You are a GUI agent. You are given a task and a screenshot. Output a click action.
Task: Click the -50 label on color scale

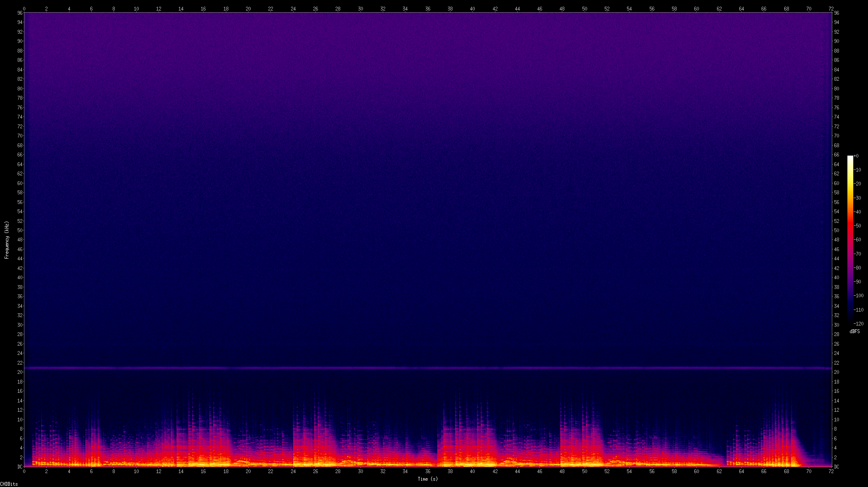tap(858, 226)
